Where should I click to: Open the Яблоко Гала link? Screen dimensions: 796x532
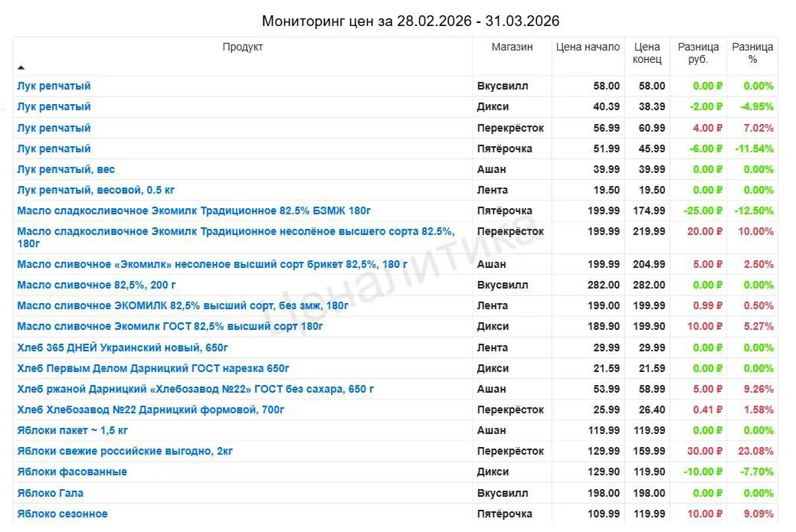coord(51,494)
